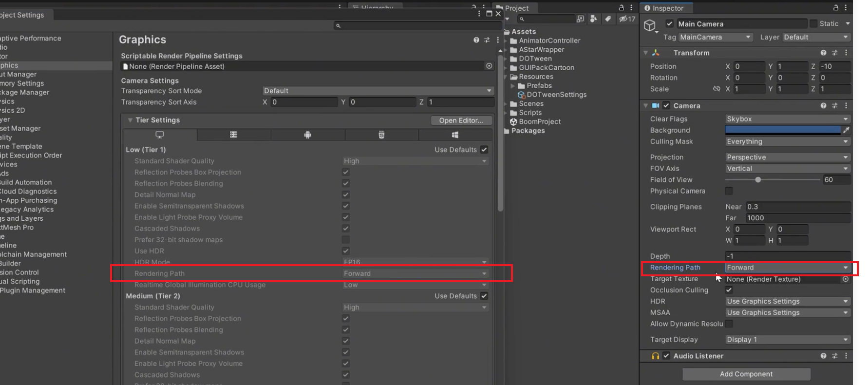868x385 pixels.
Task: Click the Field of View slider handle
Action: tap(758, 180)
